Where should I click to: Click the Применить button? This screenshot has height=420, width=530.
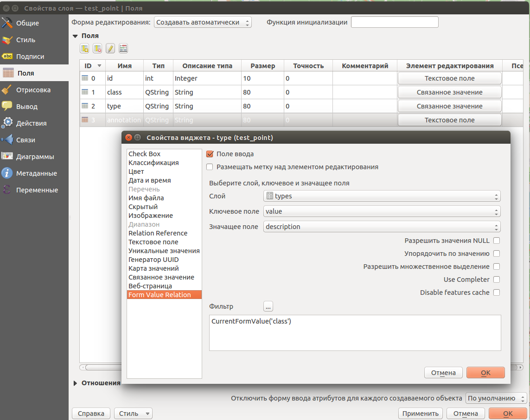[420, 414]
